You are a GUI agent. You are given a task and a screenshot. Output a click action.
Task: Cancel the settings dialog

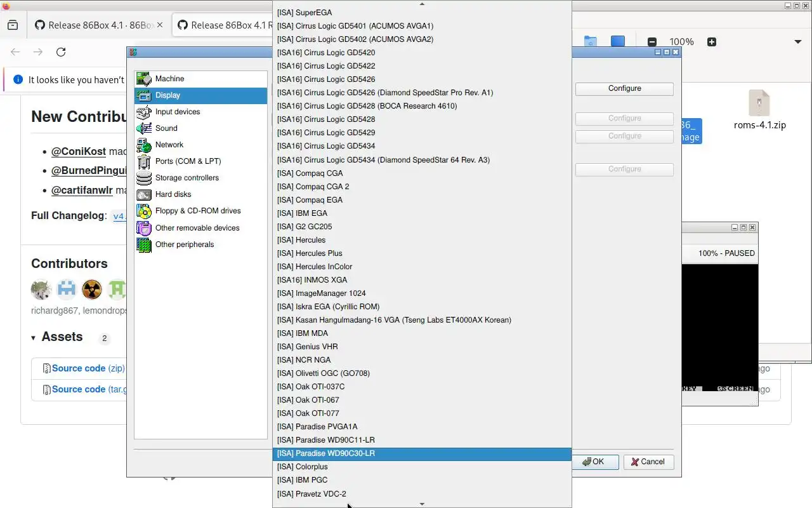coord(648,462)
